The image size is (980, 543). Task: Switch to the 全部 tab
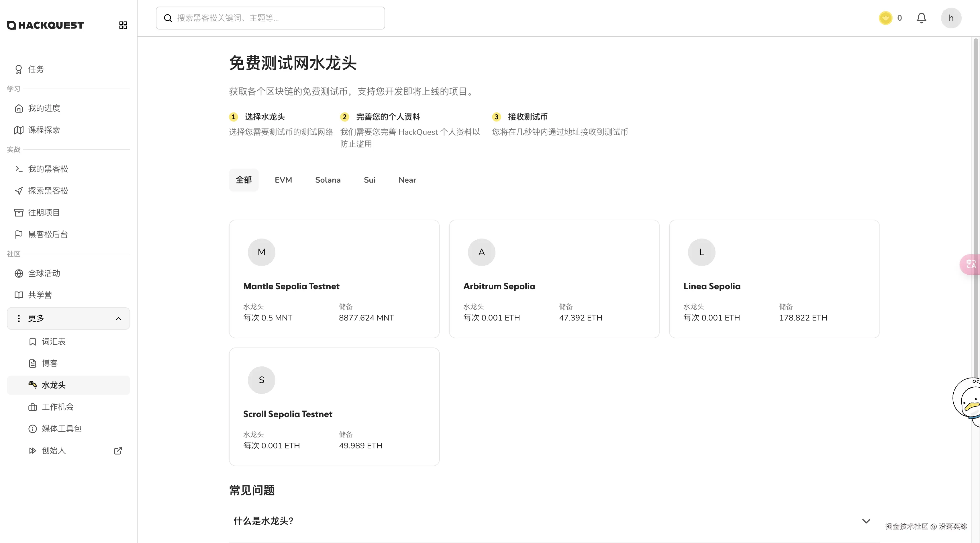click(244, 180)
